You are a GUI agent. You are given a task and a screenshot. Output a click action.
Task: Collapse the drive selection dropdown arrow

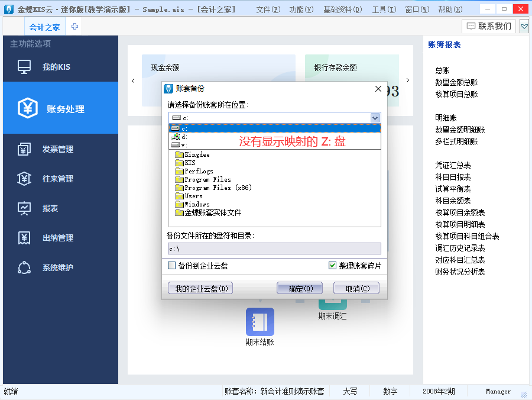pyautogui.click(x=375, y=118)
